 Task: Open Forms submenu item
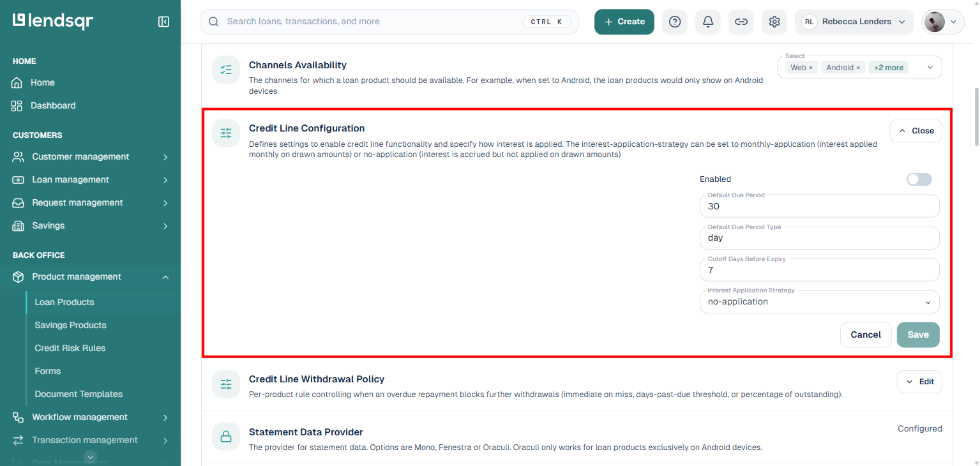(x=48, y=372)
